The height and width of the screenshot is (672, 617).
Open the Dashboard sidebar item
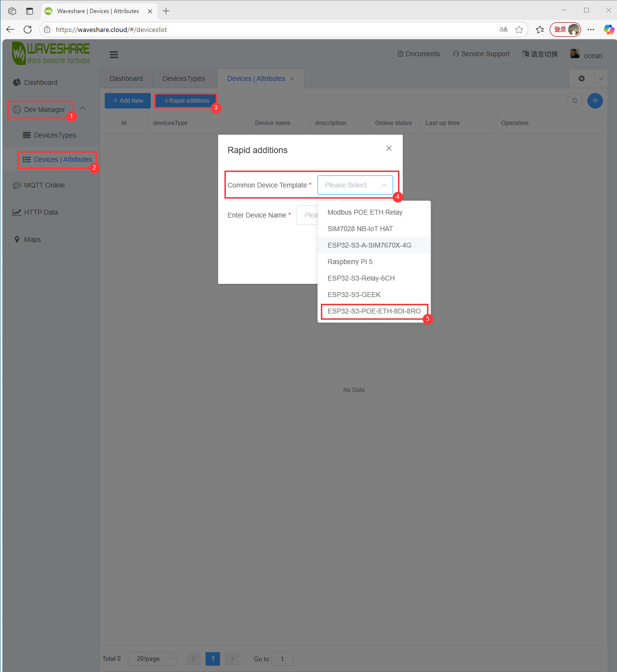coord(35,82)
